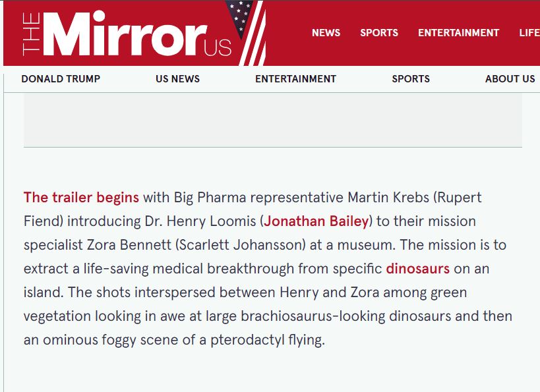Select ENTERTAINMENT in the red header bar
The image size is (540, 392).
click(x=458, y=33)
